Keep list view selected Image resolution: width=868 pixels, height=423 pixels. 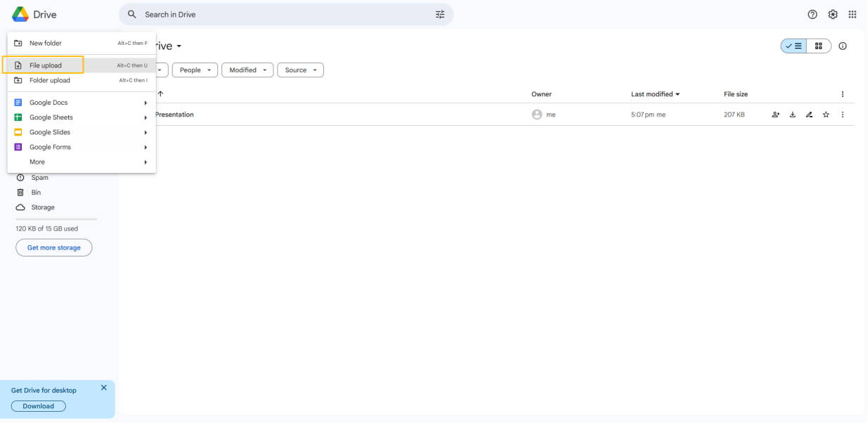coord(795,46)
